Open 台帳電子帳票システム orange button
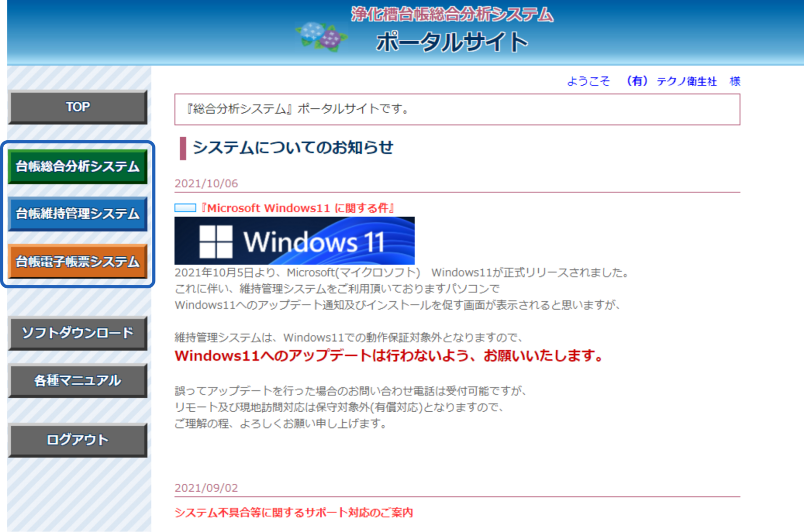Viewport: 804px width, 532px height. pos(78,261)
